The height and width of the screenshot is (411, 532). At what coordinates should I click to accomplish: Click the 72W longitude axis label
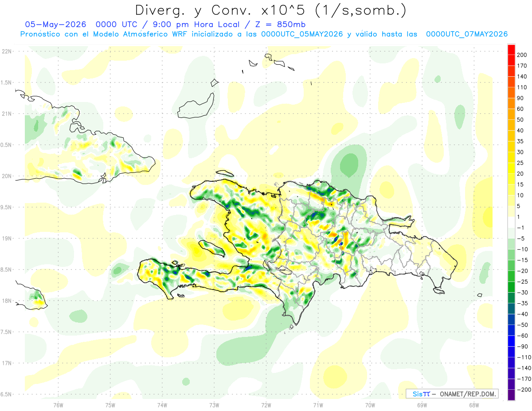(266, 405)
